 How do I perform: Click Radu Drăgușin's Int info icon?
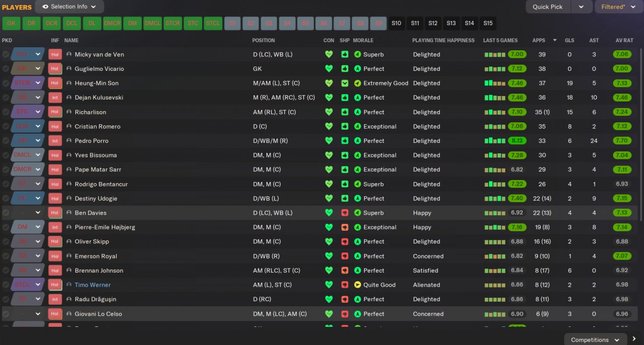pos(55,299)
